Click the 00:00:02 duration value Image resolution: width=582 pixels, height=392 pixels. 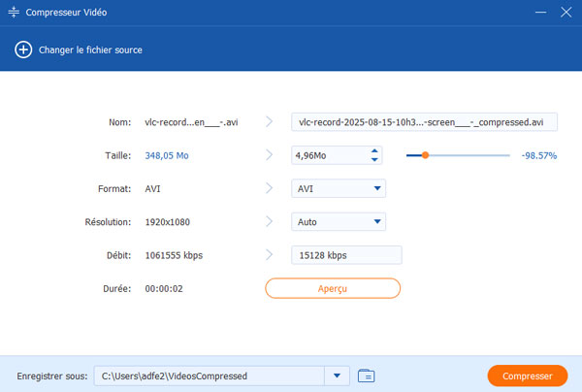[x=164, y=289]
